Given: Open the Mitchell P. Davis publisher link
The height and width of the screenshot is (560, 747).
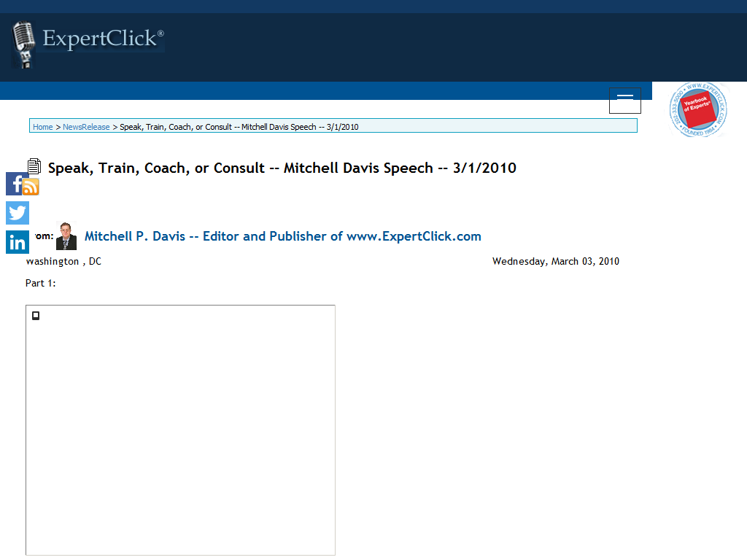Looking at the screenshot, I should 283,236.
